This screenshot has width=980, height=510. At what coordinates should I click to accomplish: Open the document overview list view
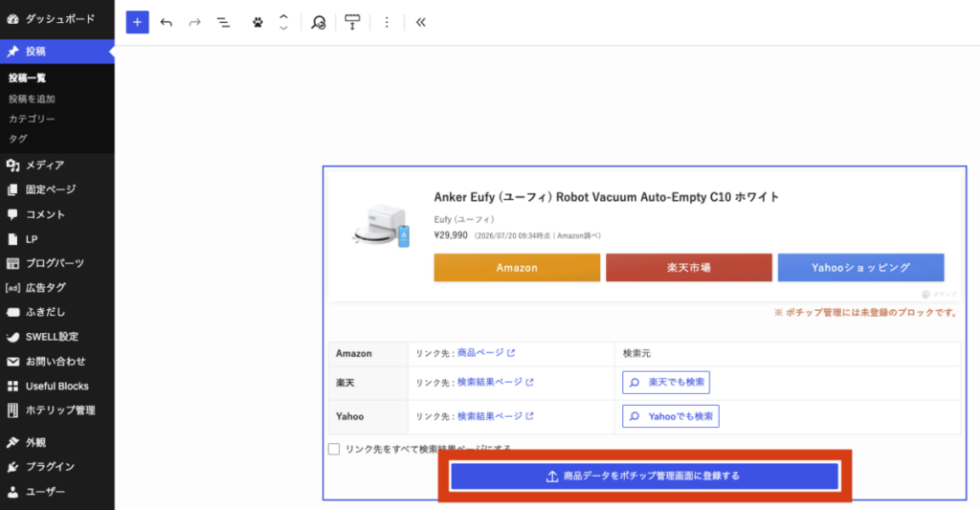(223, 23)
